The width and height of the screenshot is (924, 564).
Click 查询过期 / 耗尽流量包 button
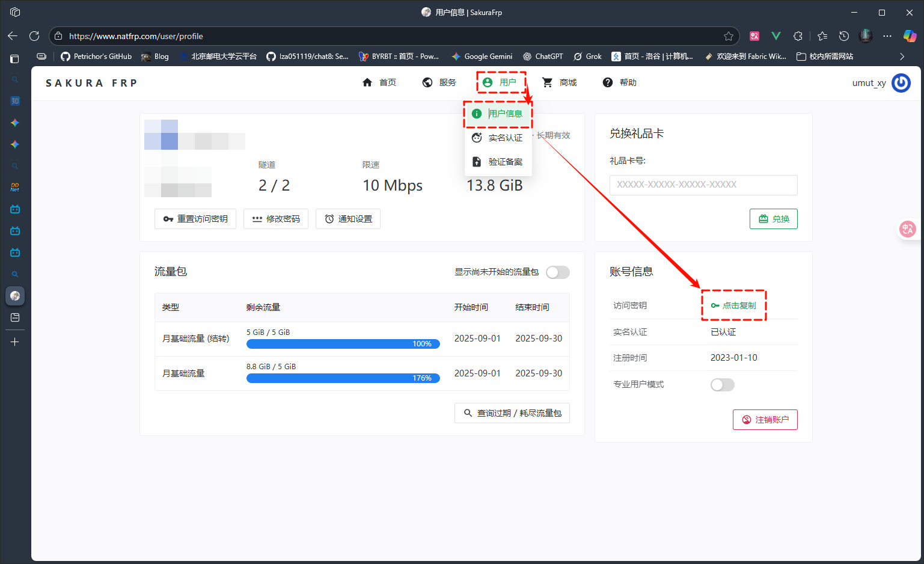coord(512,413)
